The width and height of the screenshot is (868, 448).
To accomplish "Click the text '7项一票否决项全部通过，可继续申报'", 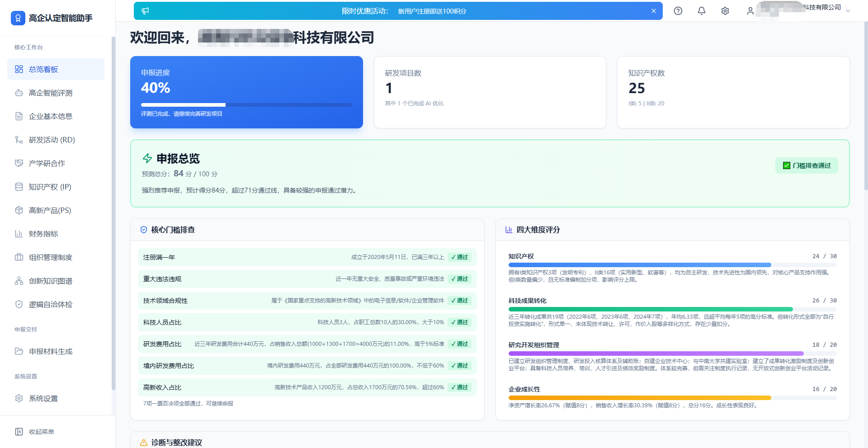I will click(x=188, y=404).
